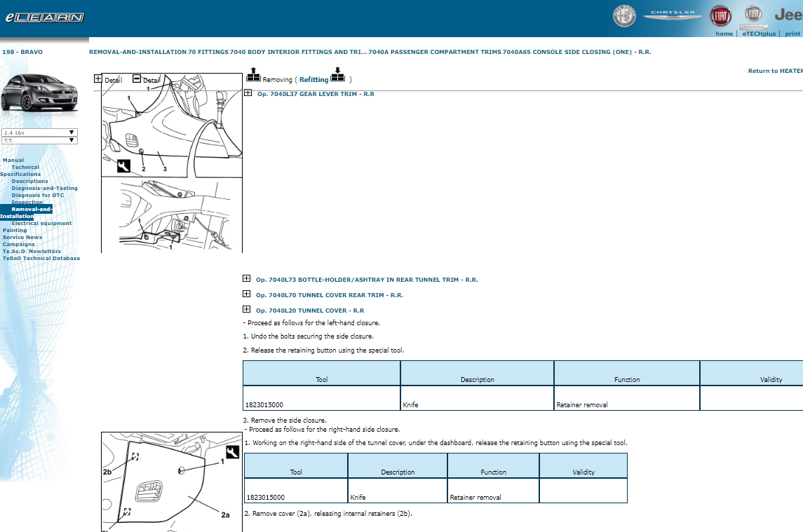
Task: Open Service News
Action: tap(22, 238)
